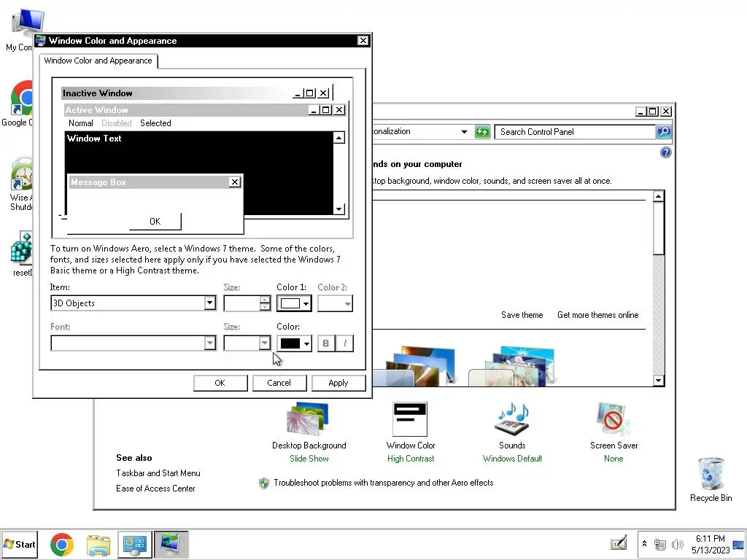Click the volume speaker tray icon

point(677,544)
